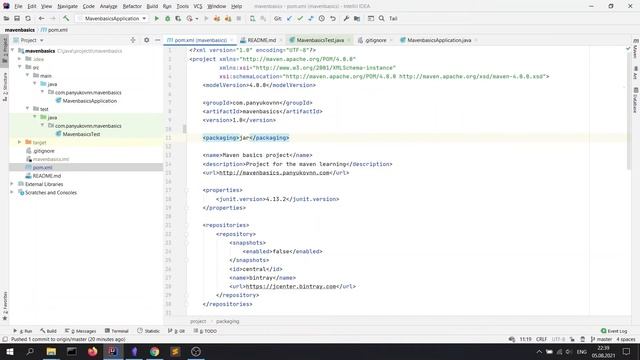Collapse the main folder node
The image size is (640, 360).
pos(27,76)
